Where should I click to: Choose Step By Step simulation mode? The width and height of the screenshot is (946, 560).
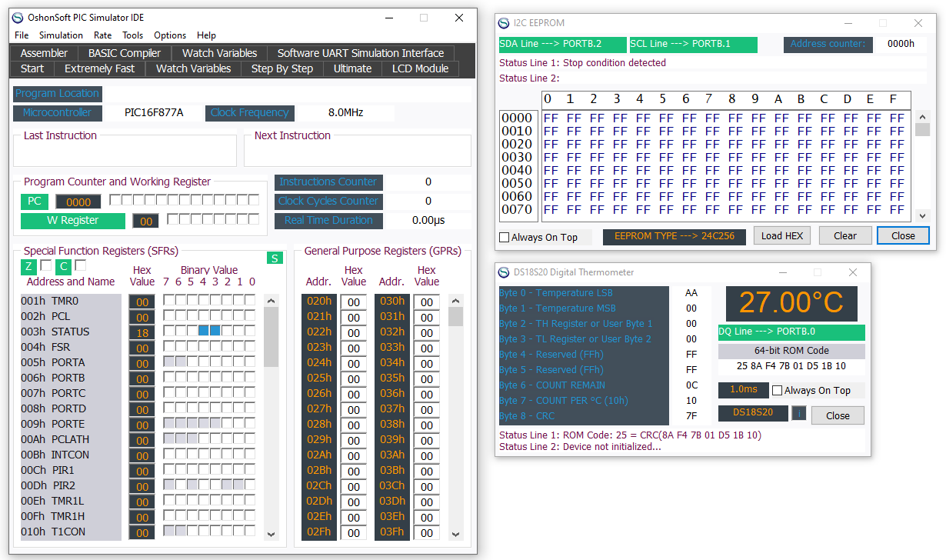coord(282,68)
